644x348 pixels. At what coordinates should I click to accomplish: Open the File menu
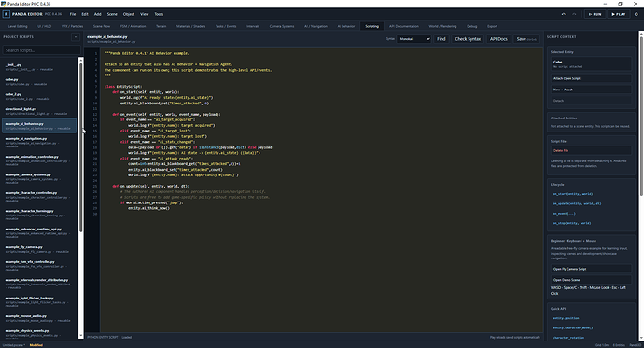click(x=73, y=14)
